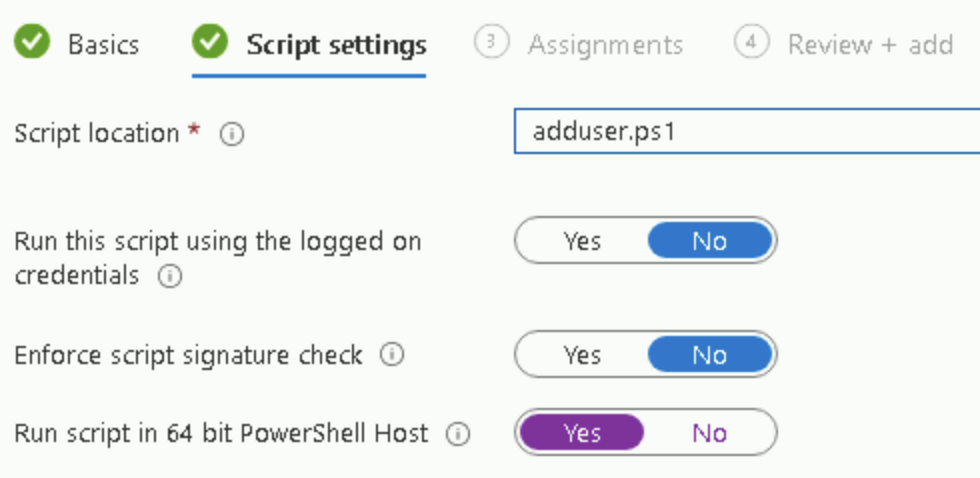Open the Basics tab
The height and width of the screenshot is (478, 980).
103,45
